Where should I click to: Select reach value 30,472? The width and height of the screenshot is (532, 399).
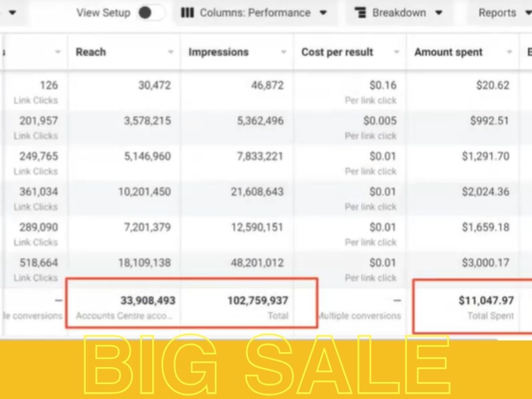click(154, 85)
